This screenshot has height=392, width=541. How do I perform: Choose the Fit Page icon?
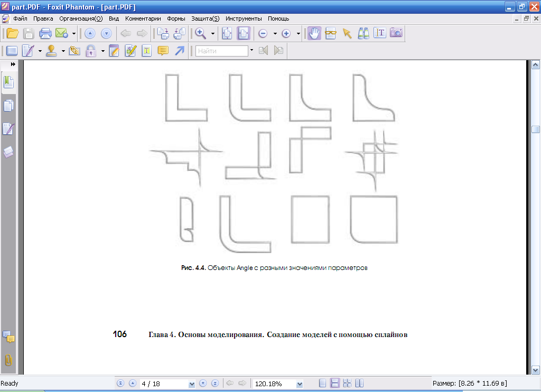click(x=227, y=33)
